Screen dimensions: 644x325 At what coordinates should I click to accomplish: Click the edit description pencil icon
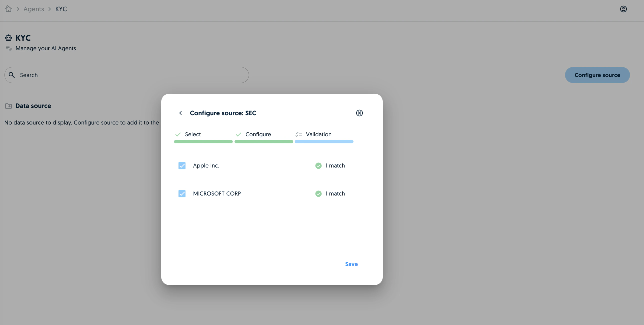(8, 48)
